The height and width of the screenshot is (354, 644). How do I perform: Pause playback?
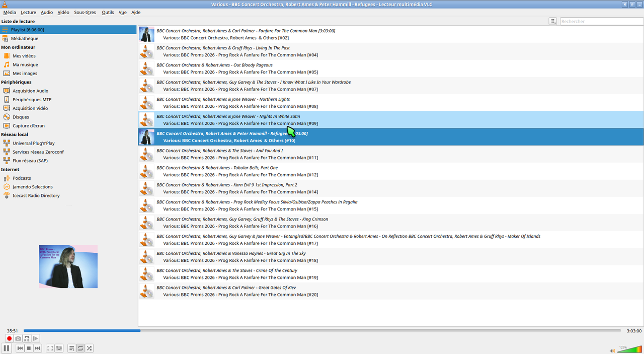pyautogui.click(x=7, y=348)
